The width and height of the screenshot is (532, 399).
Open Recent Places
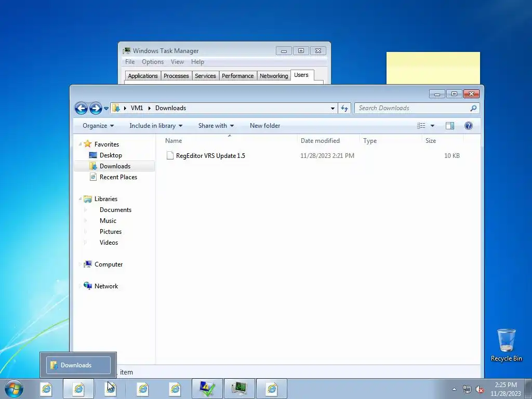pyautogui.click(x=118, y=177)
